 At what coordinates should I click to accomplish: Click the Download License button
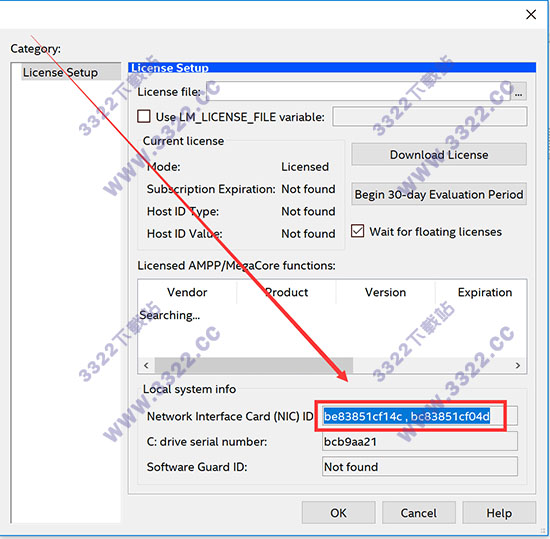(439, 155)
